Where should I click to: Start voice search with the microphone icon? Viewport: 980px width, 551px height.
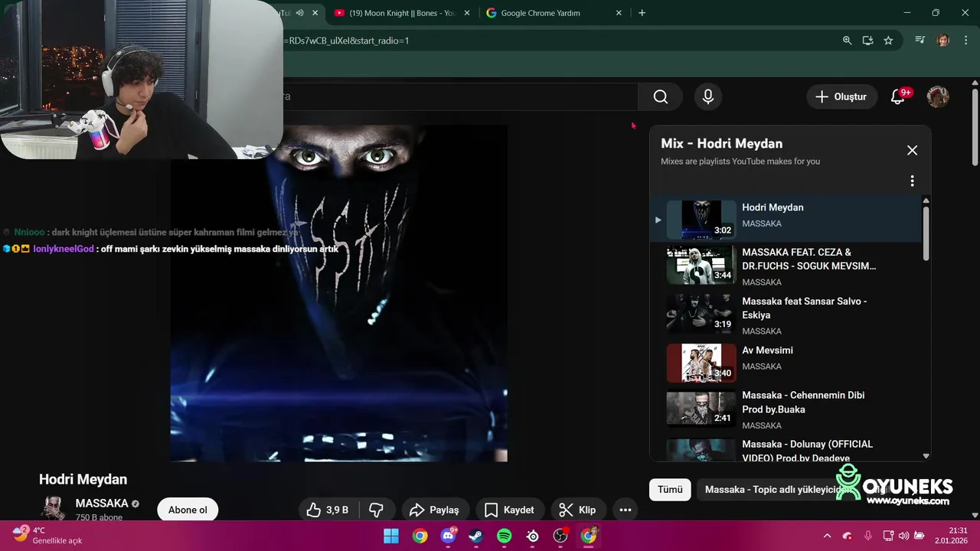pyautogui.click(x=708, y=96)
